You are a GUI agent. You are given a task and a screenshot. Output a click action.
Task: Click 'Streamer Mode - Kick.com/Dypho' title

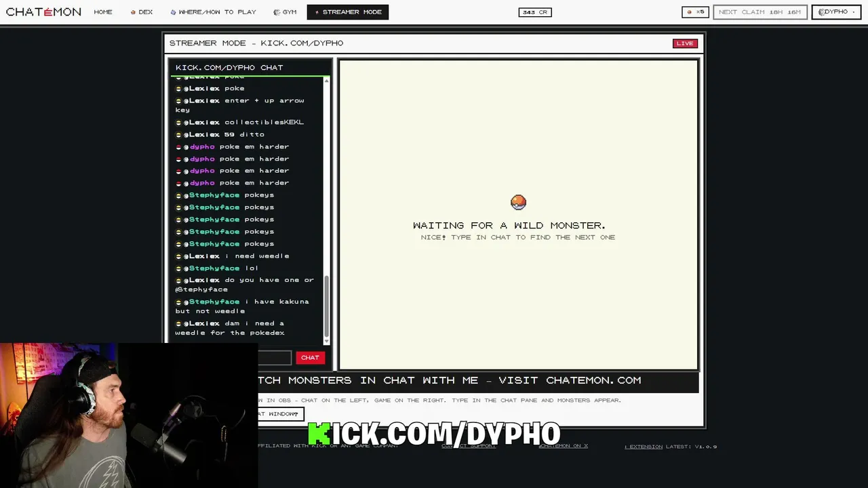(256, 43)
